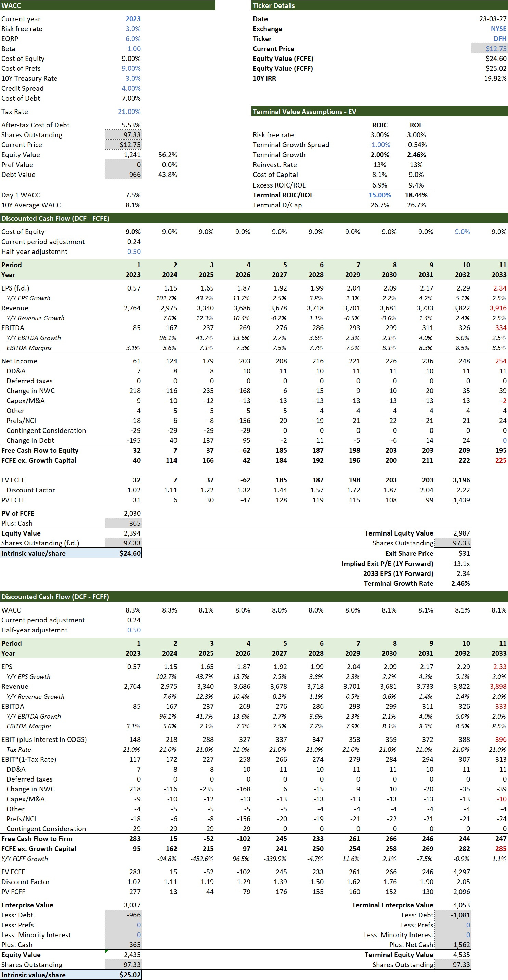Select the FCFE 2023 Change in Debt -195 cell

point(133,440)
